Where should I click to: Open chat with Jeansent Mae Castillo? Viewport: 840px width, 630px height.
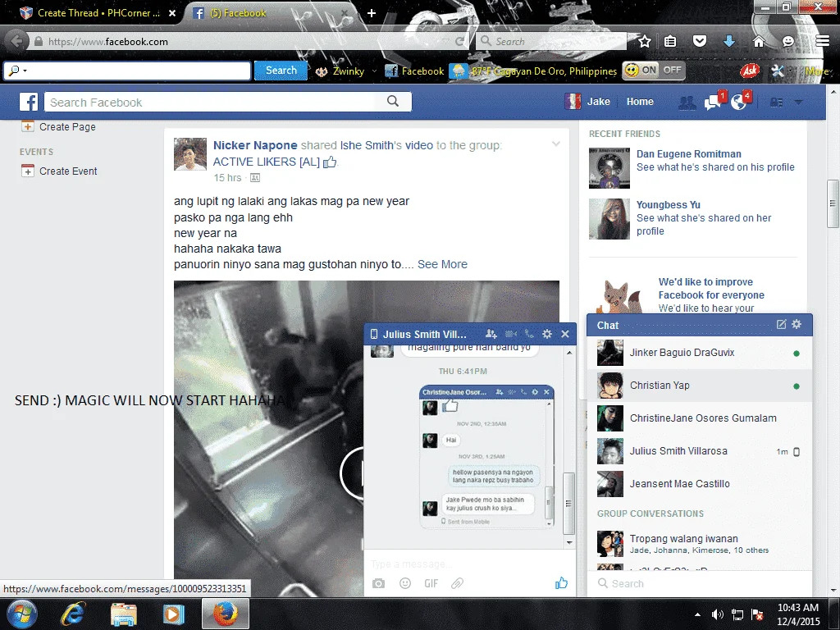point(700,484)
